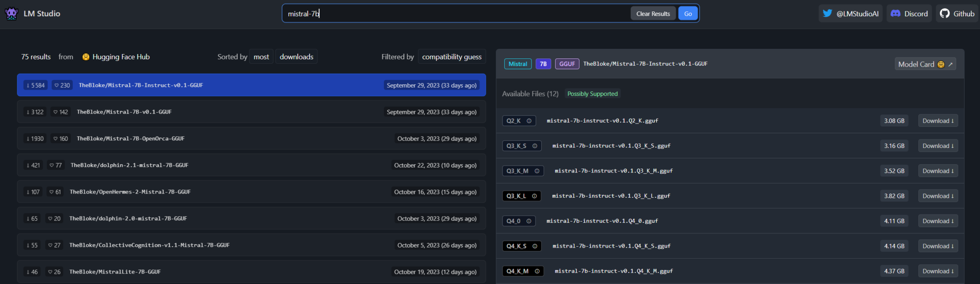
Task: Click the info icon on Q3_K_M tag
Action: pos(537,171)
